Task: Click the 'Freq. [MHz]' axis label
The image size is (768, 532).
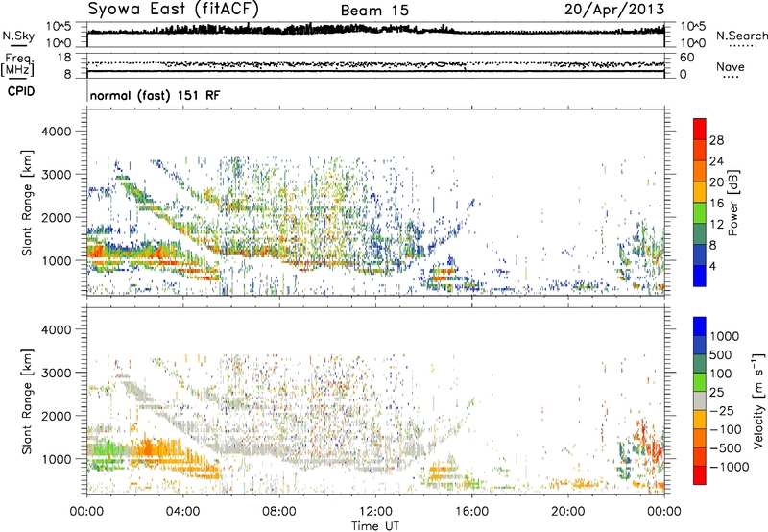Action: coord(18,65)
